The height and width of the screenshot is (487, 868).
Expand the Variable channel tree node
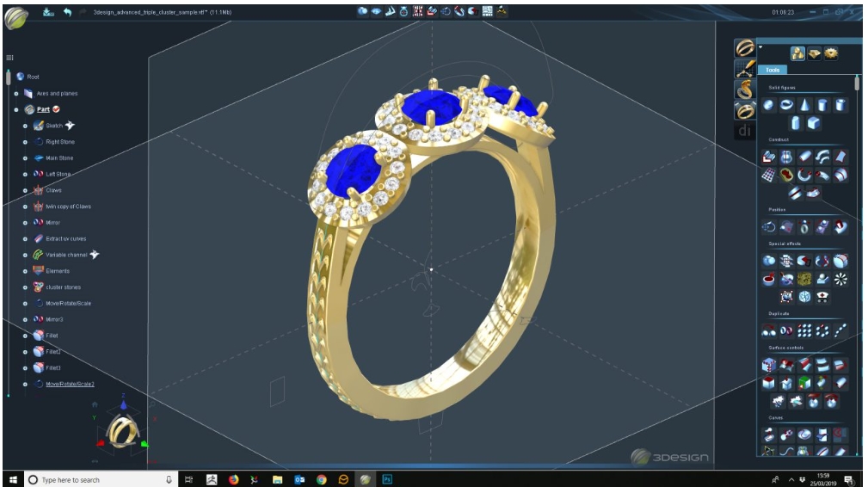point(26,256)
